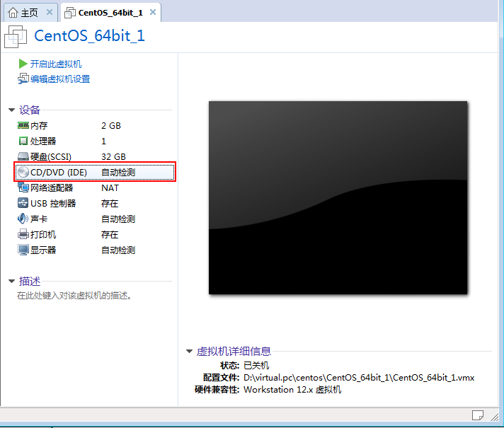
Task: Click the display 显示器 monitor icon
Action: point(23,250)
